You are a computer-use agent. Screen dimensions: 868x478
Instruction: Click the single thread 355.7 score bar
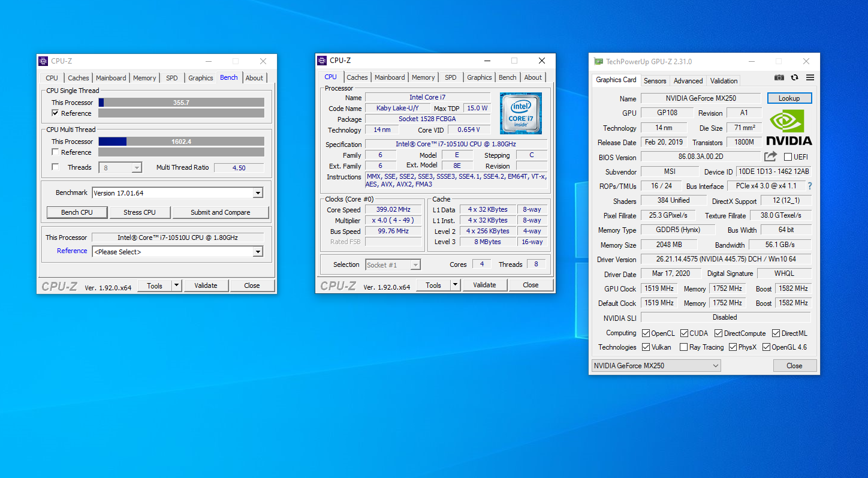point(181,103)
